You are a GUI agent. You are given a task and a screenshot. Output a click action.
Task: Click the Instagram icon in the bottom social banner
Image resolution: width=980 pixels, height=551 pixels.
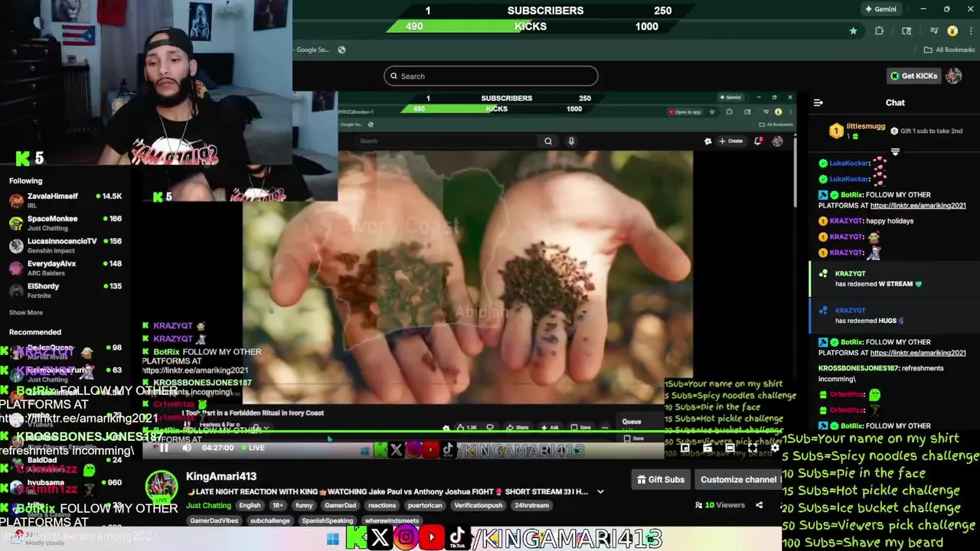tap(407, 537)
